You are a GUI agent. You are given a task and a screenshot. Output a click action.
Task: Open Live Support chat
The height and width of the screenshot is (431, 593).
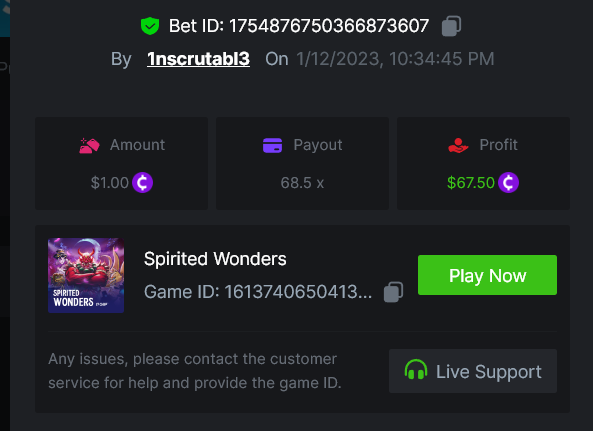[x=473, y=371]
